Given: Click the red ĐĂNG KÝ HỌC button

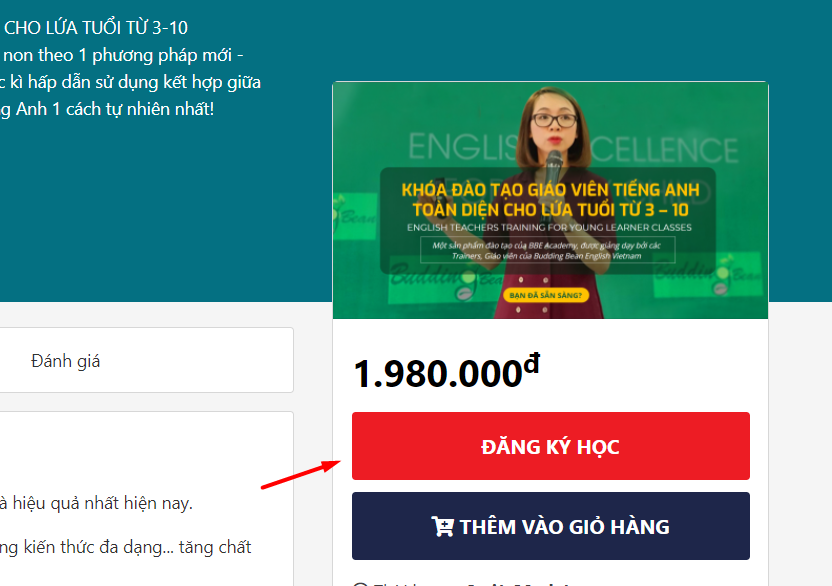Looking at the screenshot, I should click(x=551, y=446).
